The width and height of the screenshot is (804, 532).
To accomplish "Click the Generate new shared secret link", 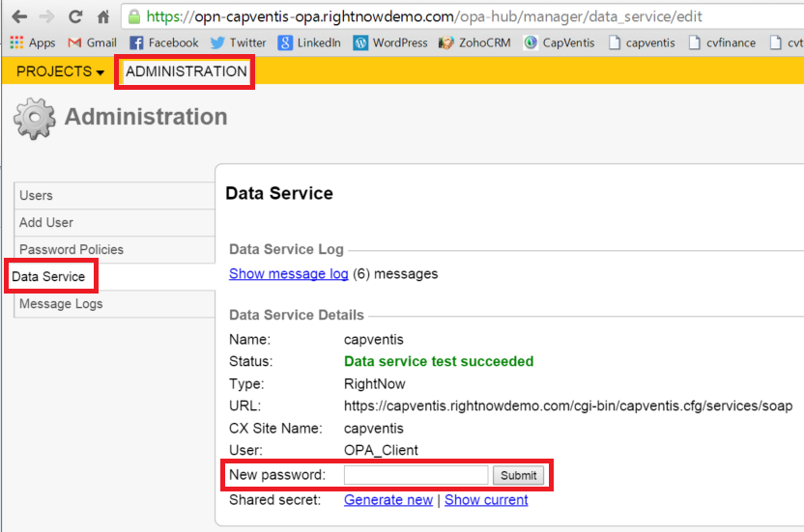I will (x=388, y=499).
